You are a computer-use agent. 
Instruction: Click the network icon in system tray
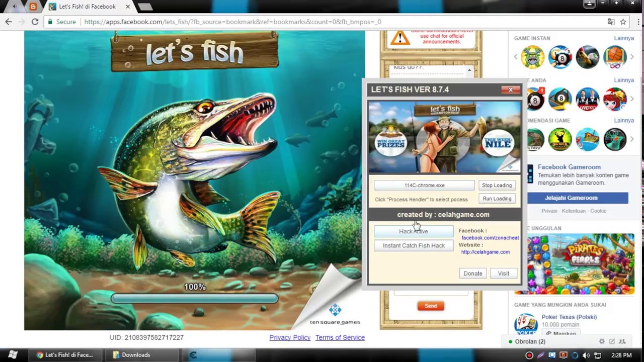coord(598,355)
